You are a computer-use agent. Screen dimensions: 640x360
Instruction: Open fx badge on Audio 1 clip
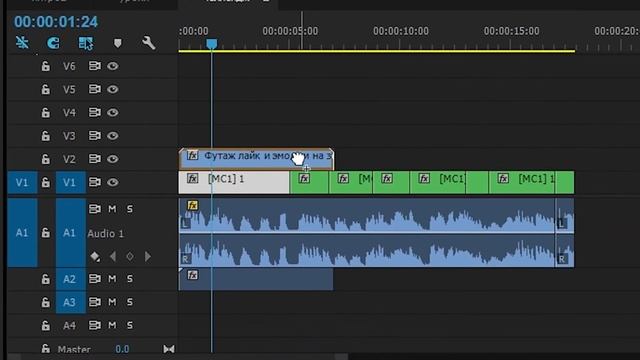click(192, 205)
